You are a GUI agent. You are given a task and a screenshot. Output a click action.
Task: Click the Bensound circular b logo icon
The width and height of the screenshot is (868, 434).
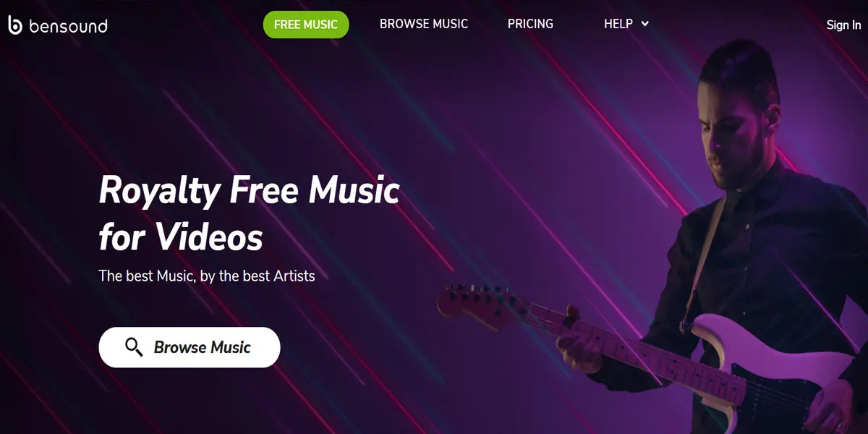[x=15, y=25]
